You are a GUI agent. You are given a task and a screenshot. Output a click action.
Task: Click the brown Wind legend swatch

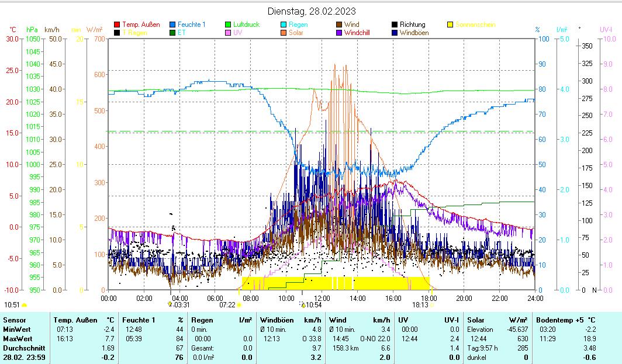click(339, 25)
